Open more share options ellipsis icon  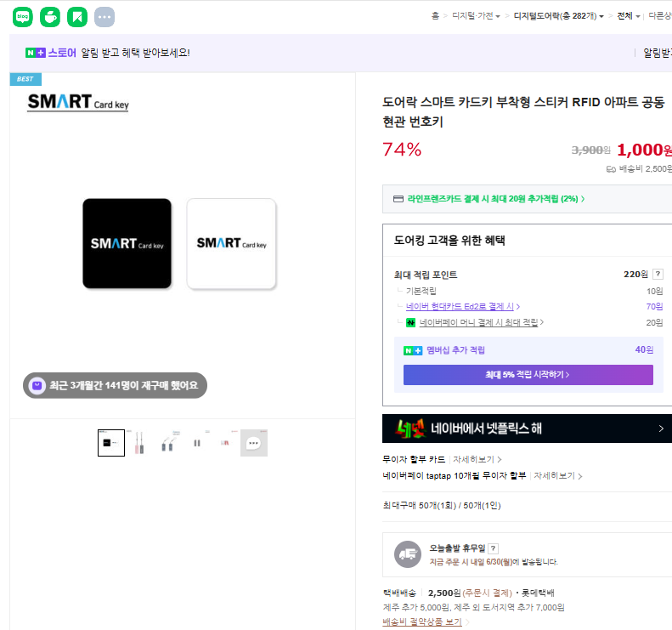(x=104, y=17)
